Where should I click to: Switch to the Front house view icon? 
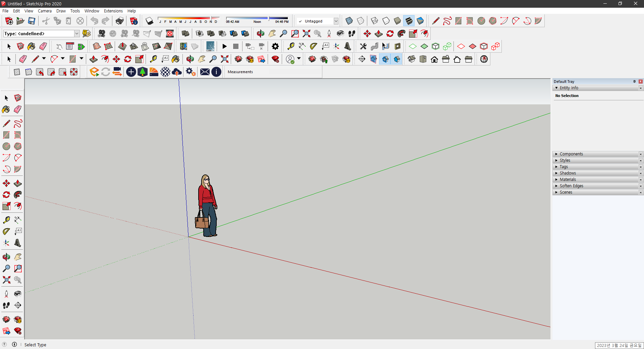[x=434, y=59]
